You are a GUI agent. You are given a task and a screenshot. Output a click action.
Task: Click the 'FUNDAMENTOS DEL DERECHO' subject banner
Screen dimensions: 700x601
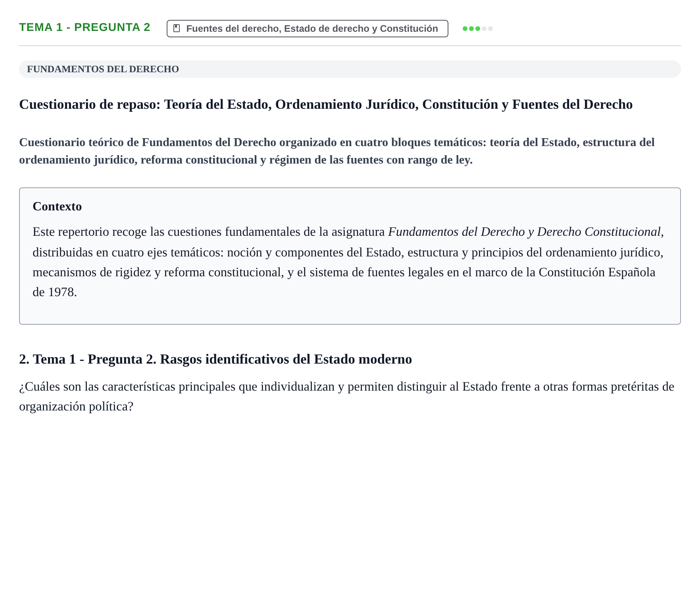tap(350, 69)
